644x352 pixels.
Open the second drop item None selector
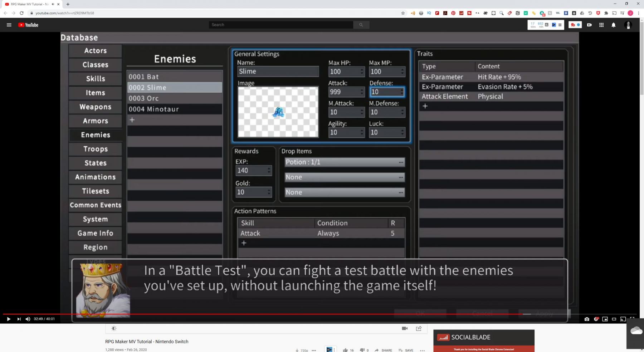tap(345, 177)
